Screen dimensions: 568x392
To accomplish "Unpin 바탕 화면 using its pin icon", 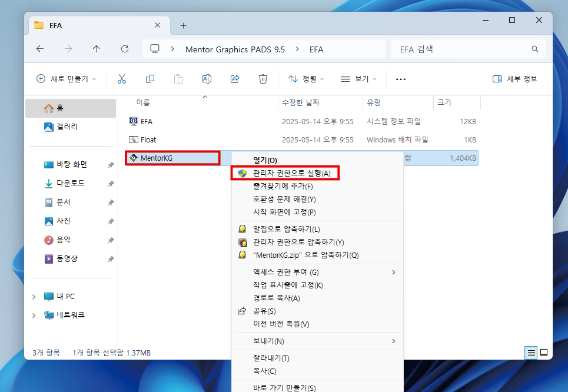I will pos(111,165).
